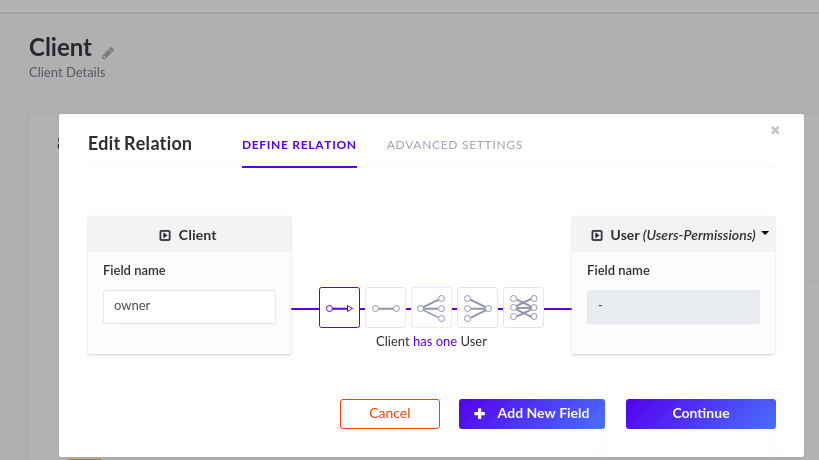Viewport: 819px width, 460px height.
Task: Click the Cancel button
Action: click(x=390, y=414)
